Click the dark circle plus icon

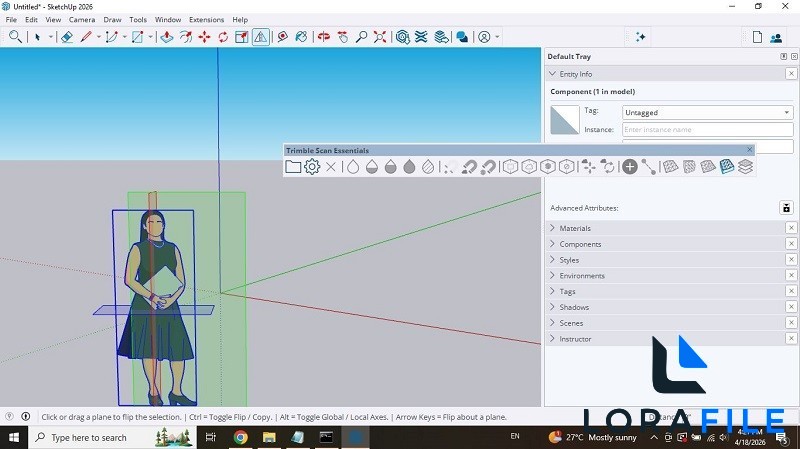630,166
